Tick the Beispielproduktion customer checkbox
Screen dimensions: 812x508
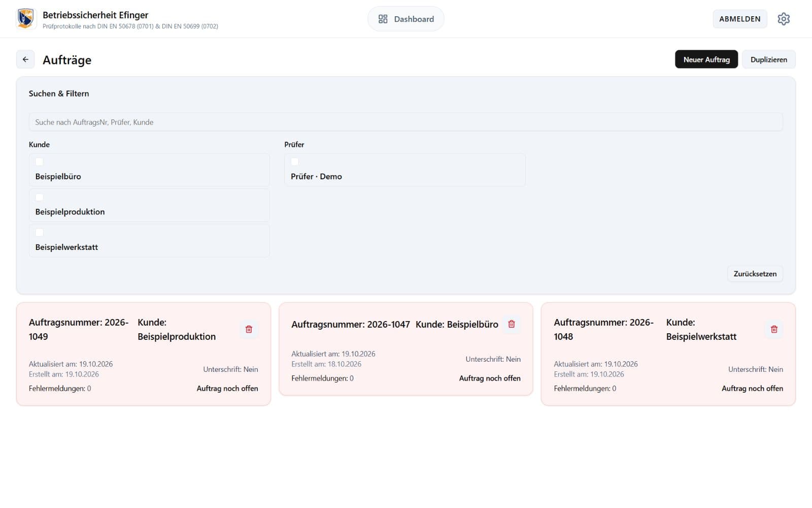[39, 197]
